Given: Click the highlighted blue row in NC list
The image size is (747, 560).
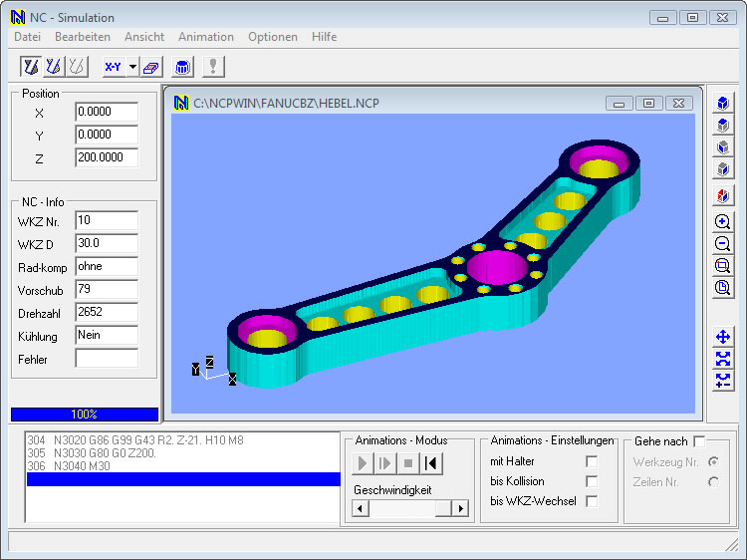Looking at the screenshot, I should (x=183, y=479).
